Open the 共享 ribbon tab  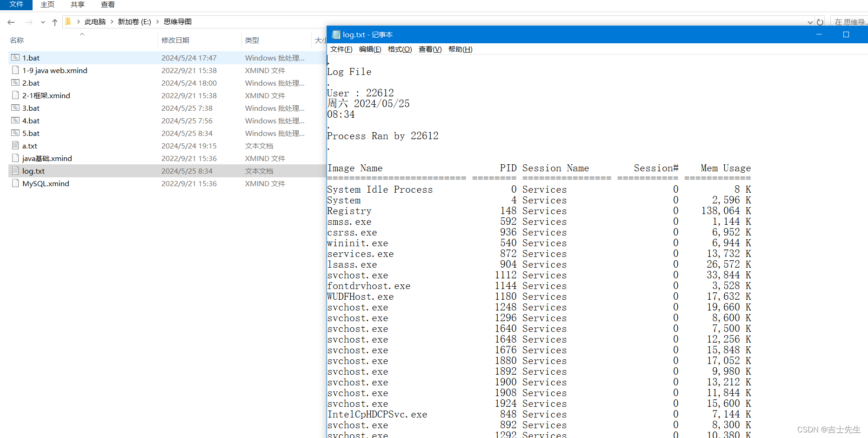click(78, 5)
